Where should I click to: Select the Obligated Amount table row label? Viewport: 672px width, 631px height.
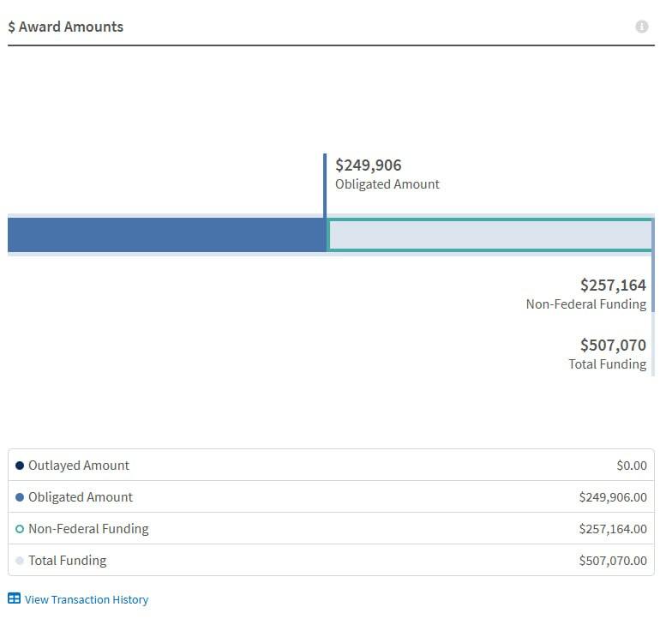[x=81, y=497]
